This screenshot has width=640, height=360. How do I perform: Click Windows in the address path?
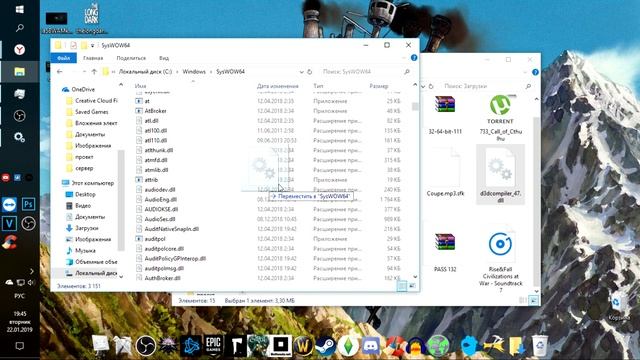tap(194, 71)
